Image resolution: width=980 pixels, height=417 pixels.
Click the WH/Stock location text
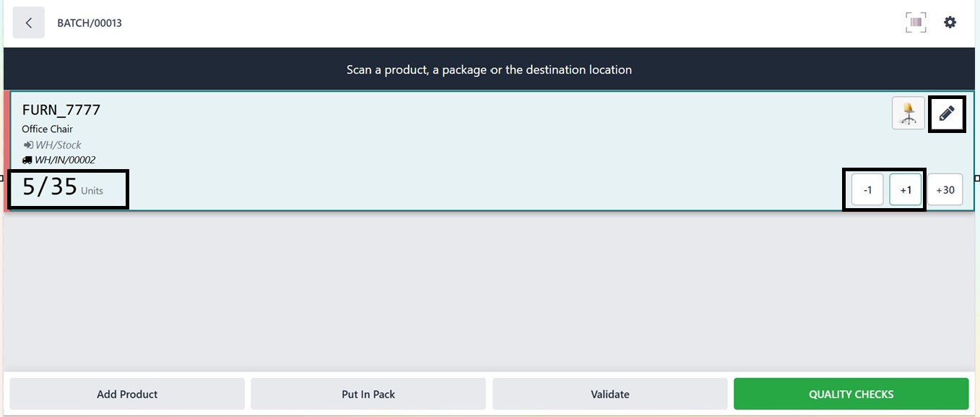click(x=58, y=145)
